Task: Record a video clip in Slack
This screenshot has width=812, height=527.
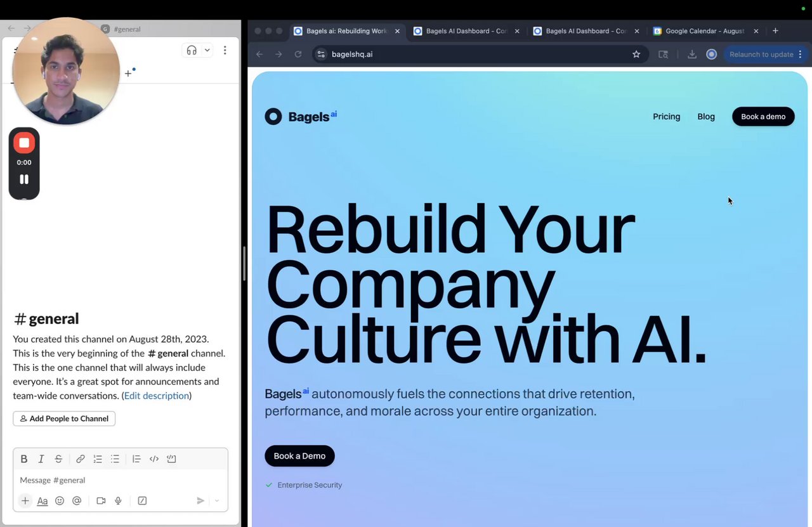Action: click(101, 501)
